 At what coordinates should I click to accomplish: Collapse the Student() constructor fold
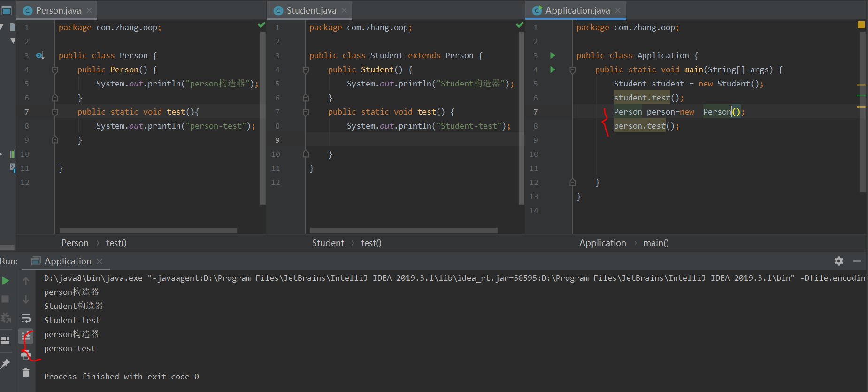pyautogui.click(x=306, y=70)
